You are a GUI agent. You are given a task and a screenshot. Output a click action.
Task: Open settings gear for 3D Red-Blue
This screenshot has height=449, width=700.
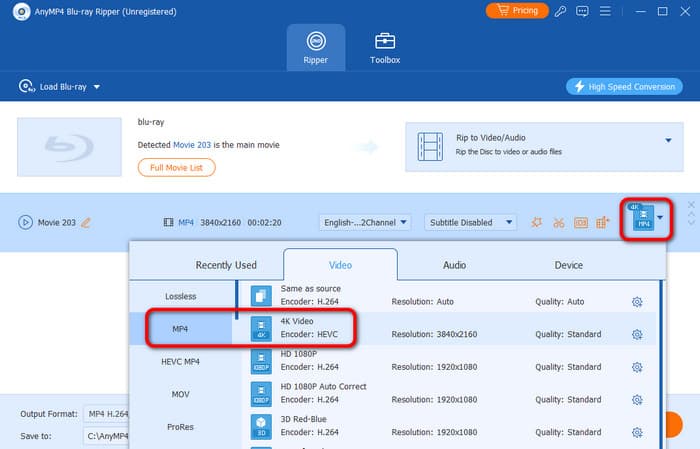pyautogui.click(x=637, y=432)
